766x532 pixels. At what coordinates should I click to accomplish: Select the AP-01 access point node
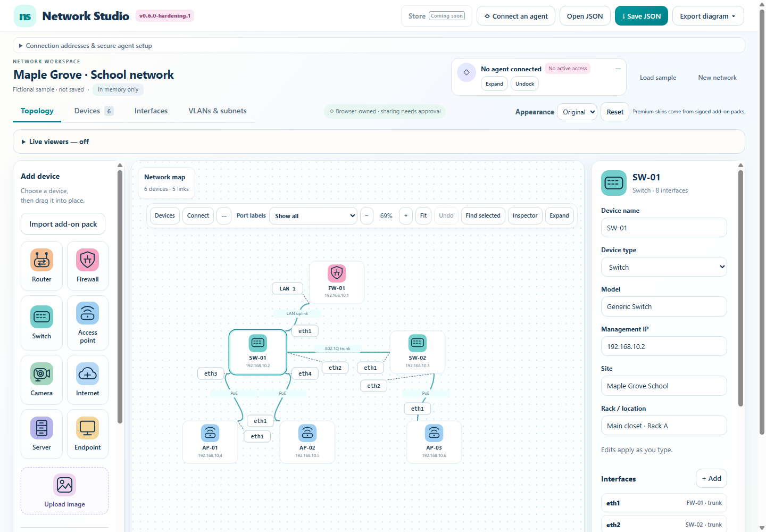(x=210, y=442)
